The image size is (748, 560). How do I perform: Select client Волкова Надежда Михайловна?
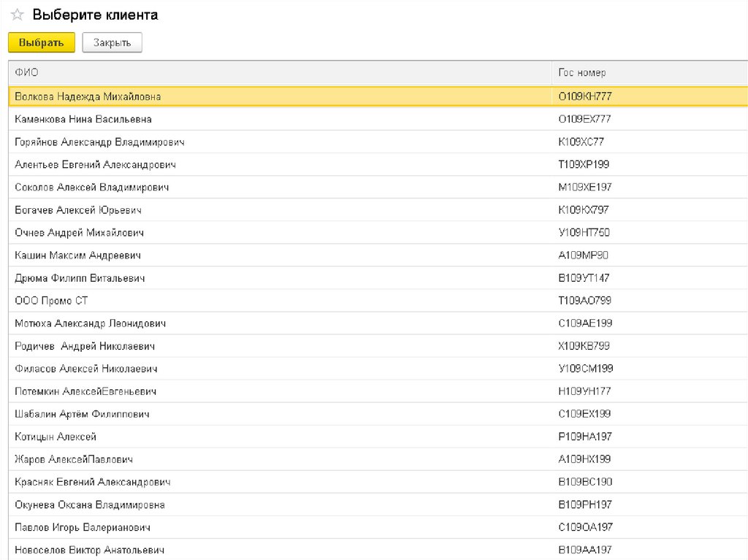88,96
